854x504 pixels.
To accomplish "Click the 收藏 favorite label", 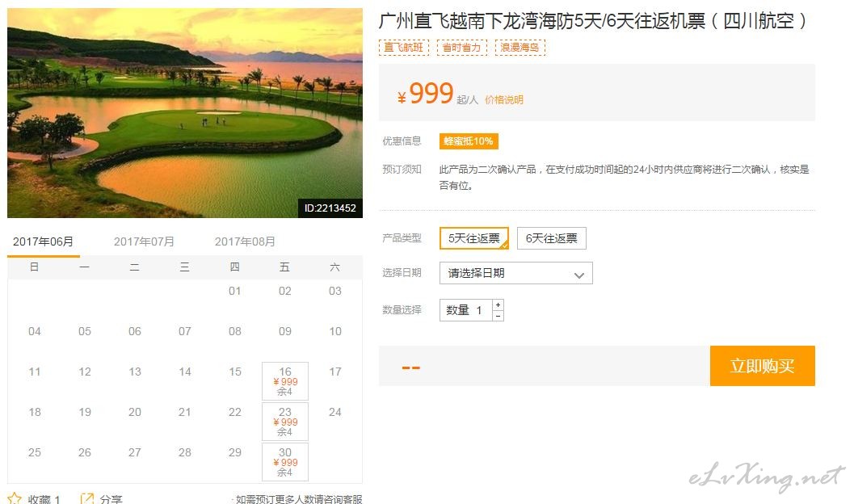I will tap(44, 498).
